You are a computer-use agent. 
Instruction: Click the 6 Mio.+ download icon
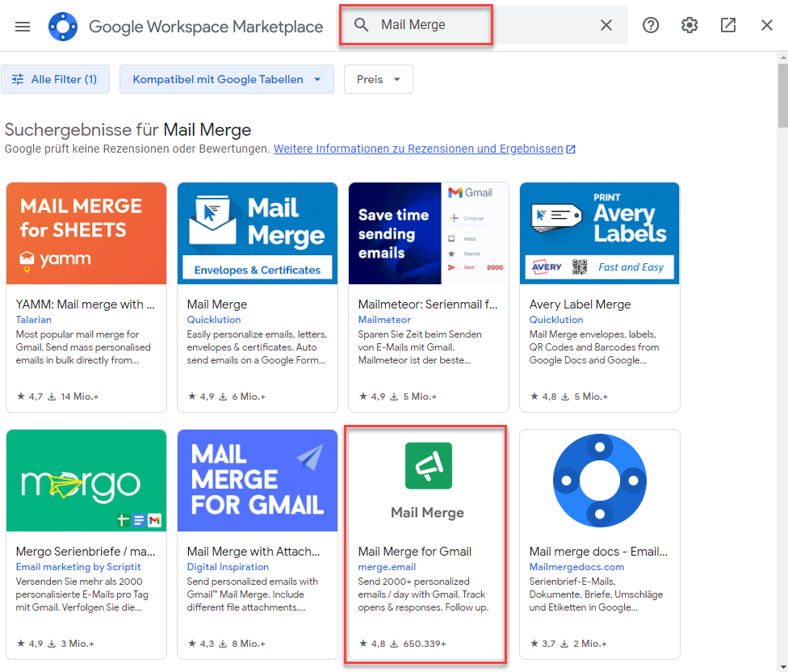point(223,397)
